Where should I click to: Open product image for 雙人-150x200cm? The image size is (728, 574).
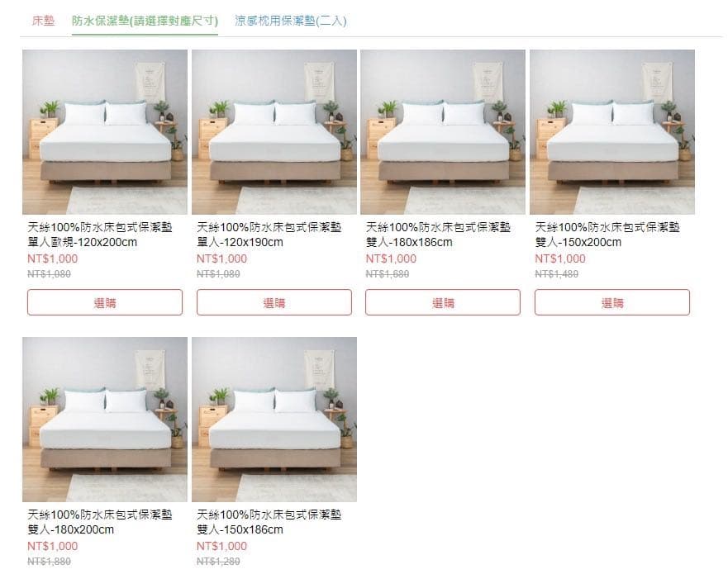coord(612,132)
